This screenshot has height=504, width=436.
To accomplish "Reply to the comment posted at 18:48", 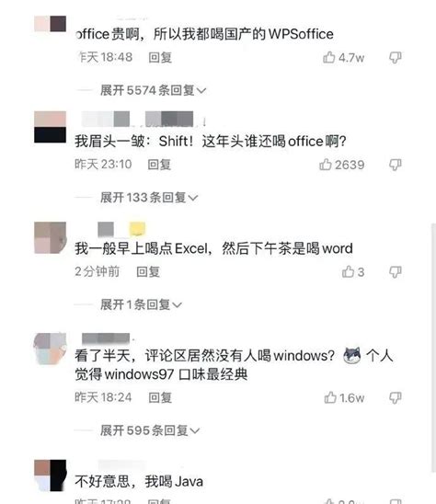I will 160,58.
